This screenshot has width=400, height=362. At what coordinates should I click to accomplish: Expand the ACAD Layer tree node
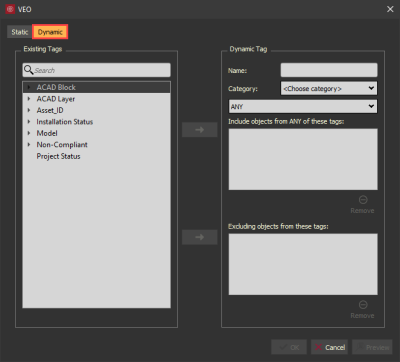click(29, 99)
